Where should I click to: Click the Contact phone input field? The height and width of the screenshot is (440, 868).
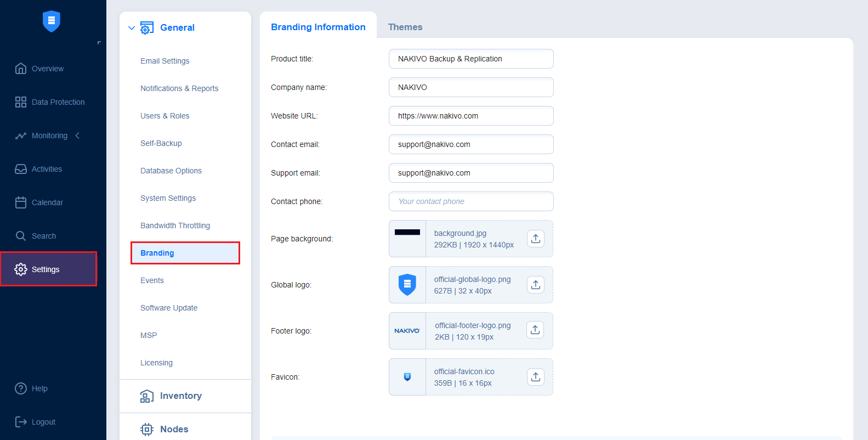(x=471, y=201)
